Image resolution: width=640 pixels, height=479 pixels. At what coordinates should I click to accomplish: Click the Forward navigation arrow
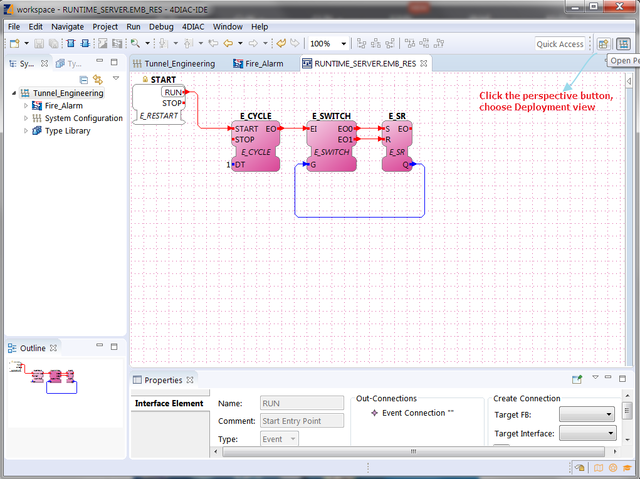[x=253, y=43]
